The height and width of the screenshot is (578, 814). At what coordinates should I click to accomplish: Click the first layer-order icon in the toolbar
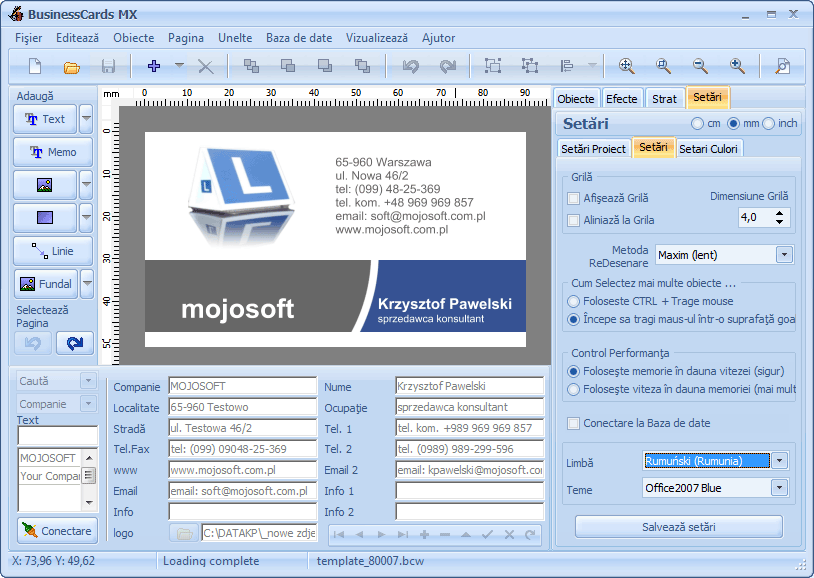(251, 66)
